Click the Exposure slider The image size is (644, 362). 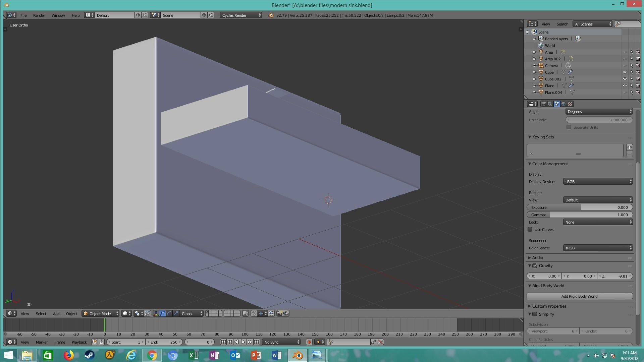[x=580, y=207]
